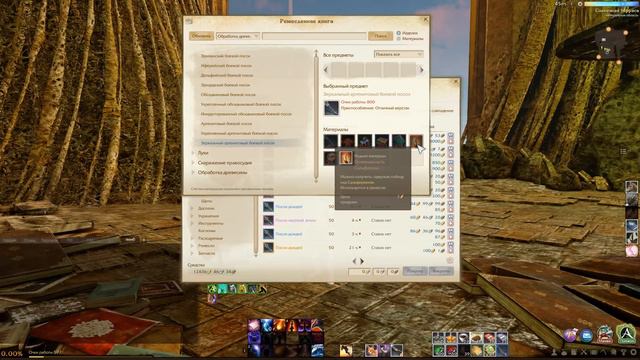The height and width of the screenshot is (360, 640).
Task: Click the crafting list vertical scrollbar
Action: click(x=316, y=116)
